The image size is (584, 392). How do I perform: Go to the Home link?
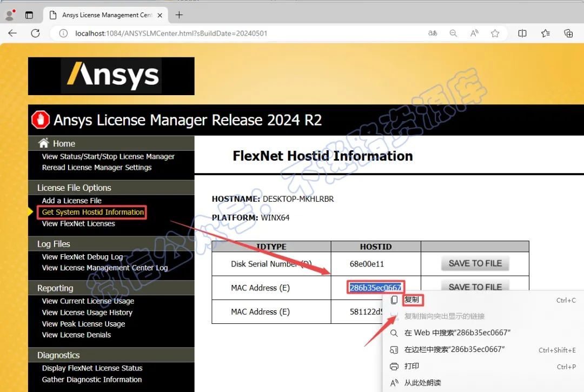[64, 143]
